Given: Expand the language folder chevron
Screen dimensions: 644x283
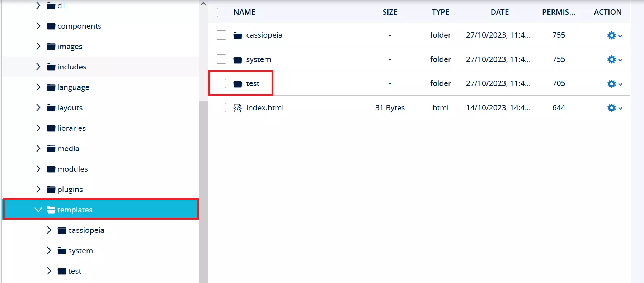Looking at the screenshot, I should pos(38,87).
